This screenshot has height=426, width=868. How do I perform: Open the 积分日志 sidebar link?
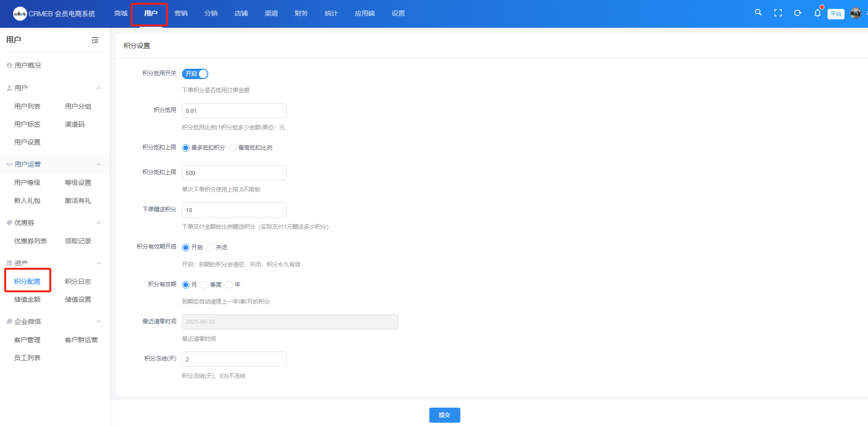click(78, 281)
